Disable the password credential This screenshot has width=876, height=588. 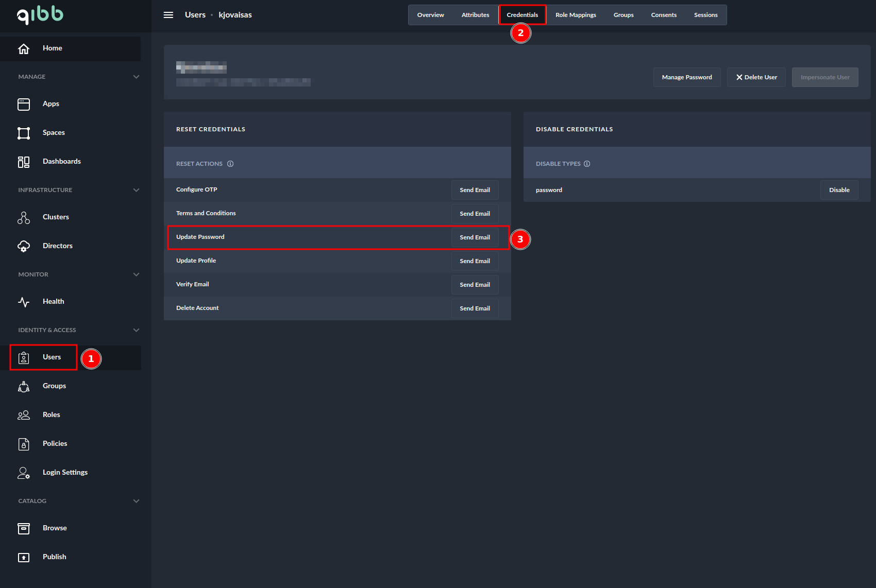coord(839,190)
